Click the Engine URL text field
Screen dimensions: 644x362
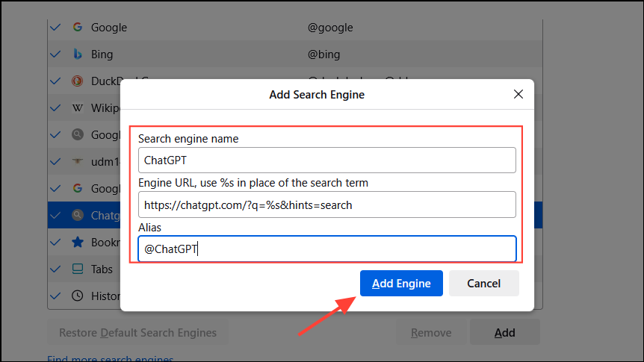click(x=326, y=205)
